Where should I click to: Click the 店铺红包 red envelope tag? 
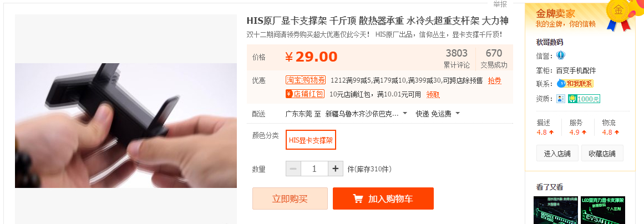pyautogui.click(x=305, y=94)
